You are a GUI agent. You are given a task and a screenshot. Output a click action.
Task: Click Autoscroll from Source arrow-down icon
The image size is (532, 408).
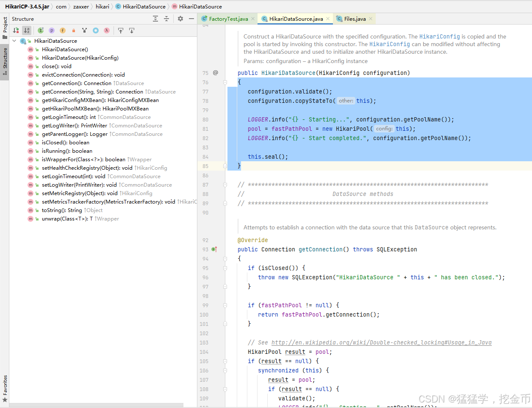pos(132,30)
